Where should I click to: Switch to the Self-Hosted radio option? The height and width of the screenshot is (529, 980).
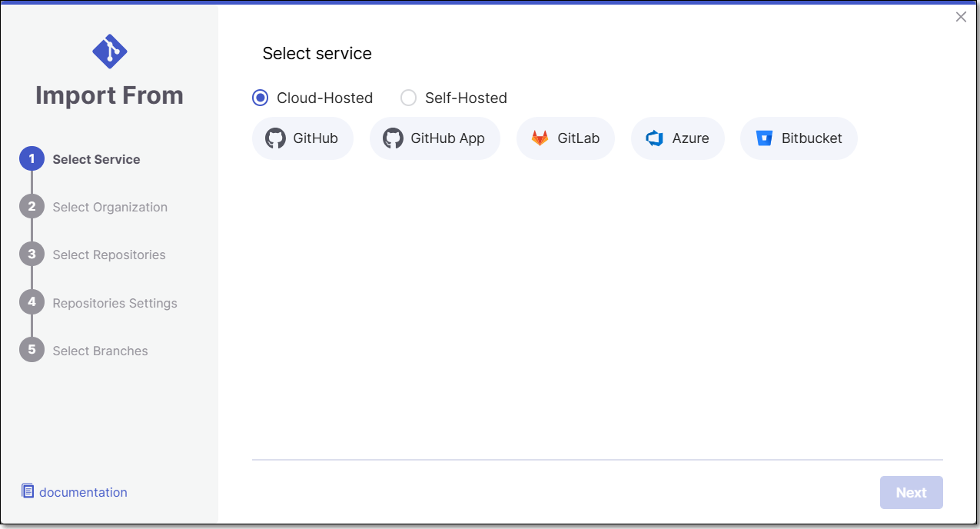pos(409,98)
